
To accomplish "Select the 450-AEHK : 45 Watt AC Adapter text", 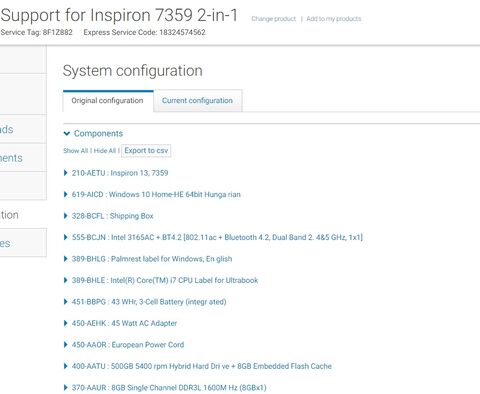I will click(124, 323).
